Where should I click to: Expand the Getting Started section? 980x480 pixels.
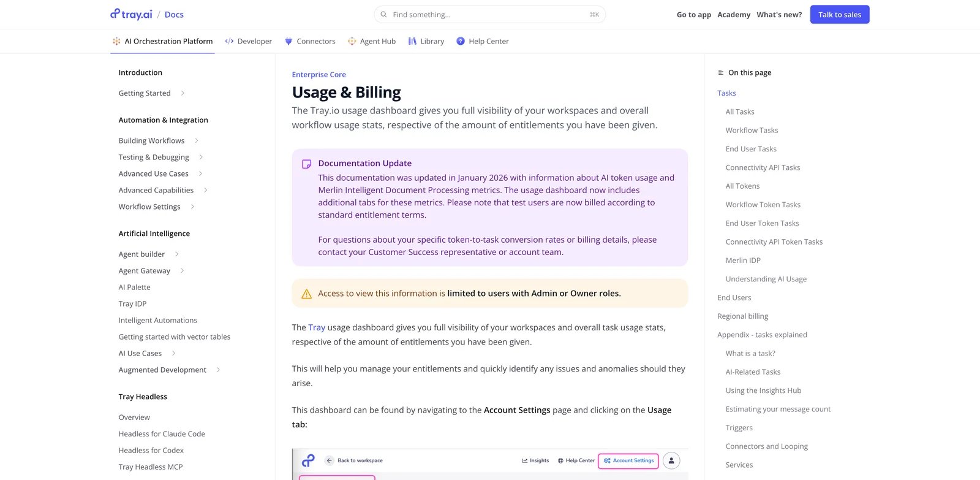[183, 93]
